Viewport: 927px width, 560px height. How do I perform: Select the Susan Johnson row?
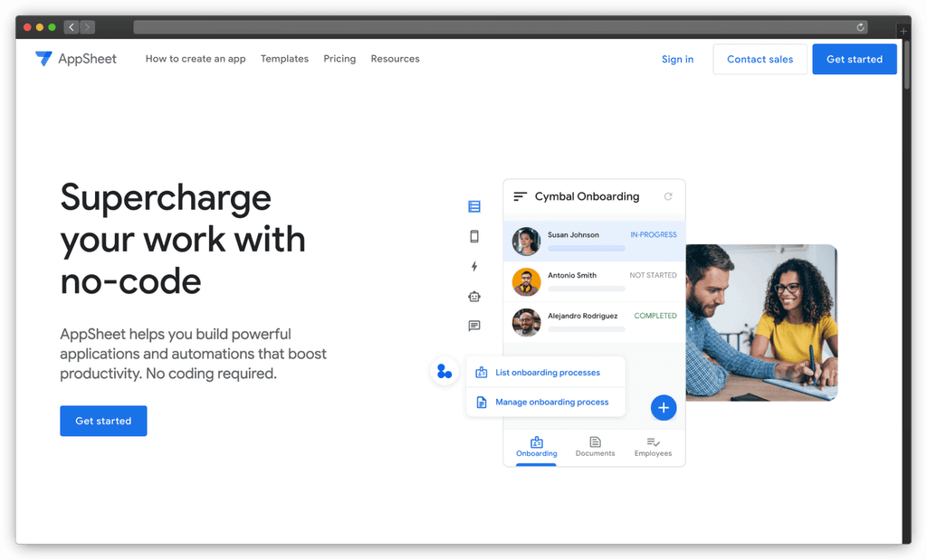(594, 241)
